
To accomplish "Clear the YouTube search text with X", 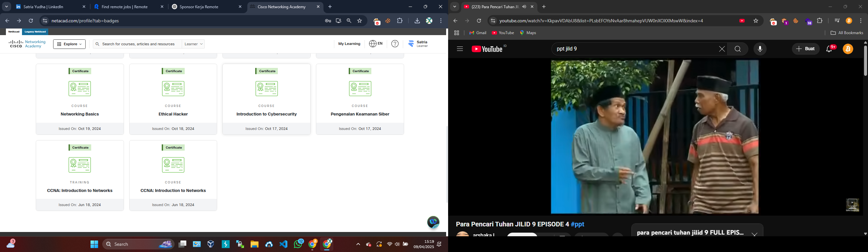I will pos(722,49).
